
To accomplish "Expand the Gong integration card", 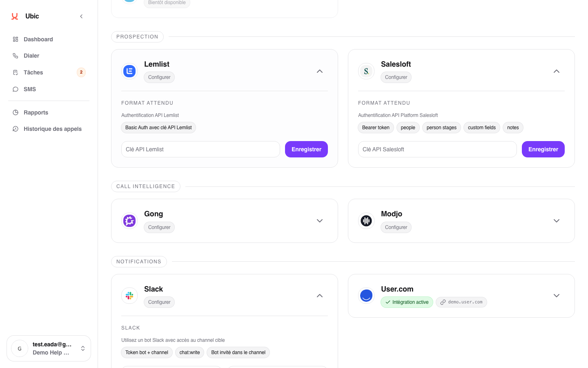I will click(x=320, y=221).
